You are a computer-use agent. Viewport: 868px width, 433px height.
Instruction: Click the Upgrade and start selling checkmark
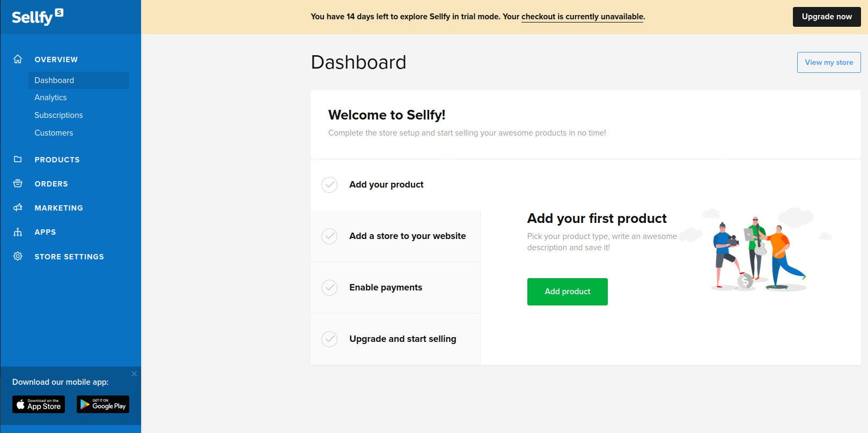(329, 339)
